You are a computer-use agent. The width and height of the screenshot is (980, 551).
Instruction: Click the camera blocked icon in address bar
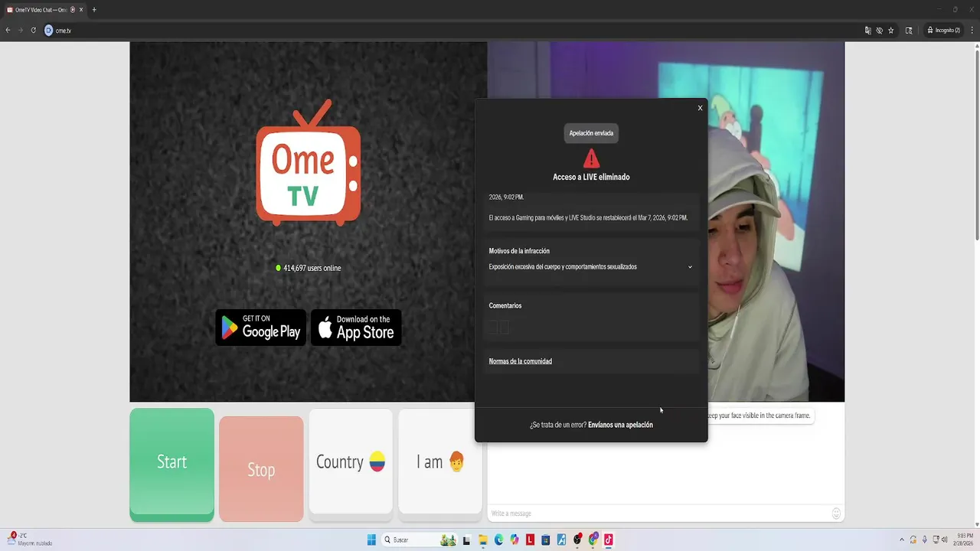click(x=879, y=31)
